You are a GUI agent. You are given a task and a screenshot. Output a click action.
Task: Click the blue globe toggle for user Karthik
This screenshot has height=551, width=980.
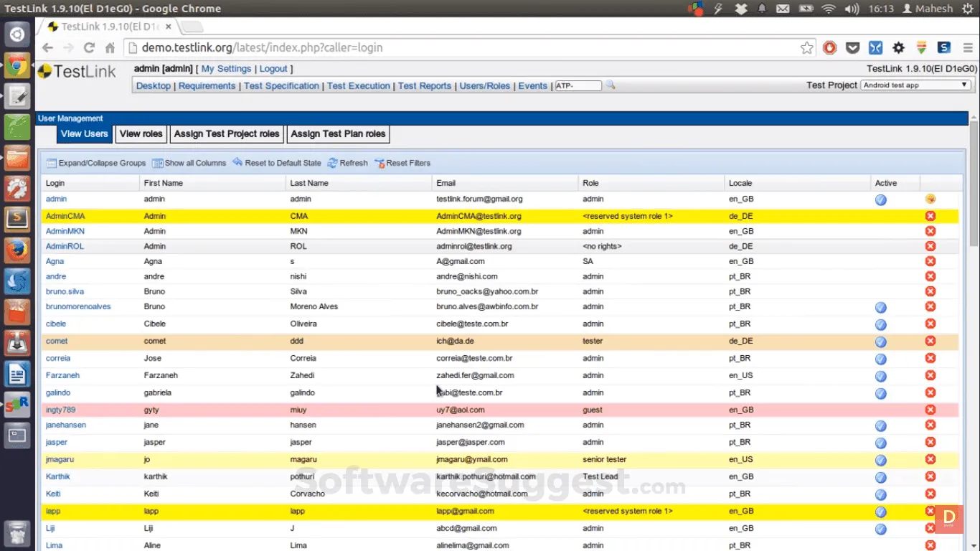880,476
